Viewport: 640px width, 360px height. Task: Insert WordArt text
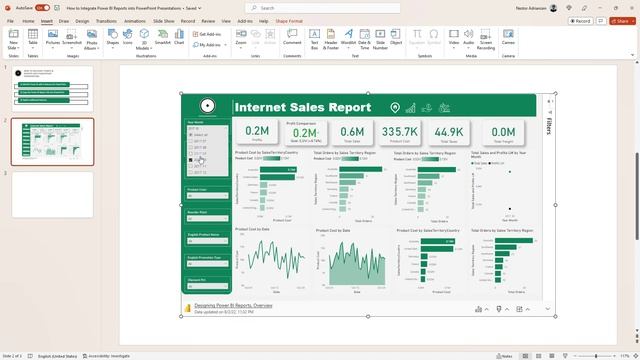tap(348, 40)
